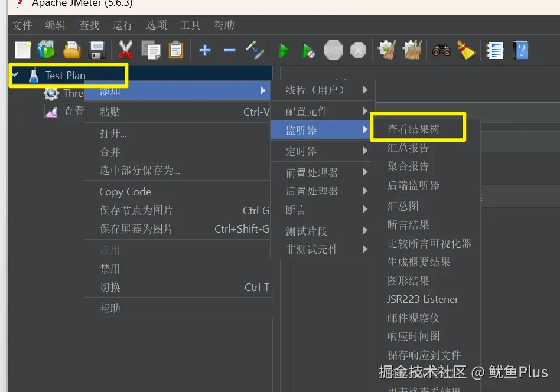Open the 选项 menu
Screen dimensions: 560x392
click(x=157, y=25)
